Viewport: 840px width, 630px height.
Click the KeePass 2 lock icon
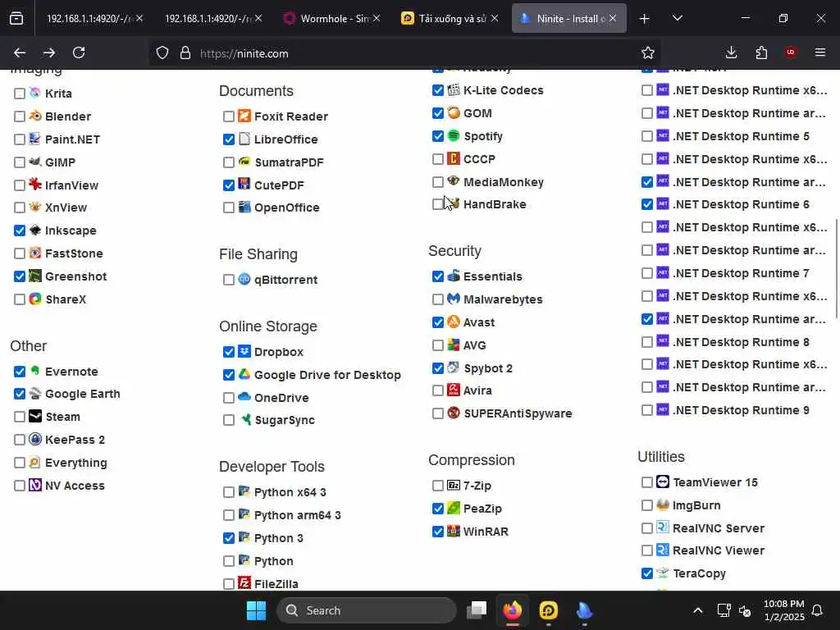(35, 440)
